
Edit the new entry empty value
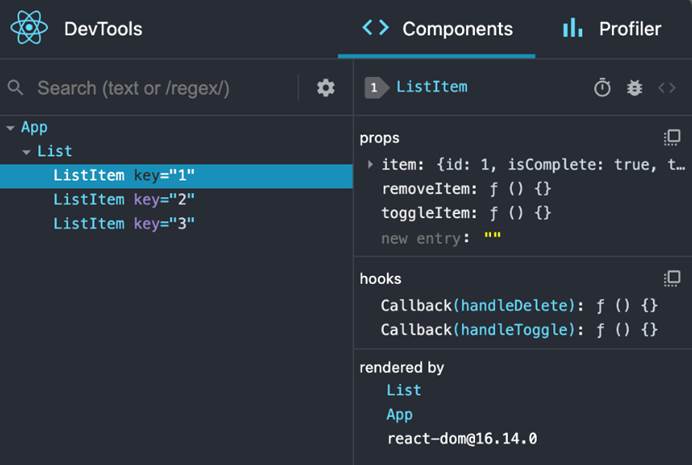pyautogui.click(x=493, y=237)
